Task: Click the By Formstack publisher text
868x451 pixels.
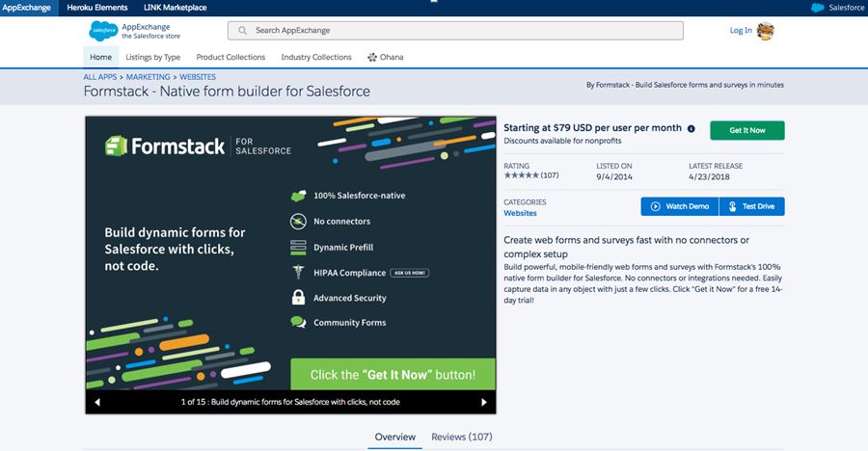Action: [x=686, y=85]
